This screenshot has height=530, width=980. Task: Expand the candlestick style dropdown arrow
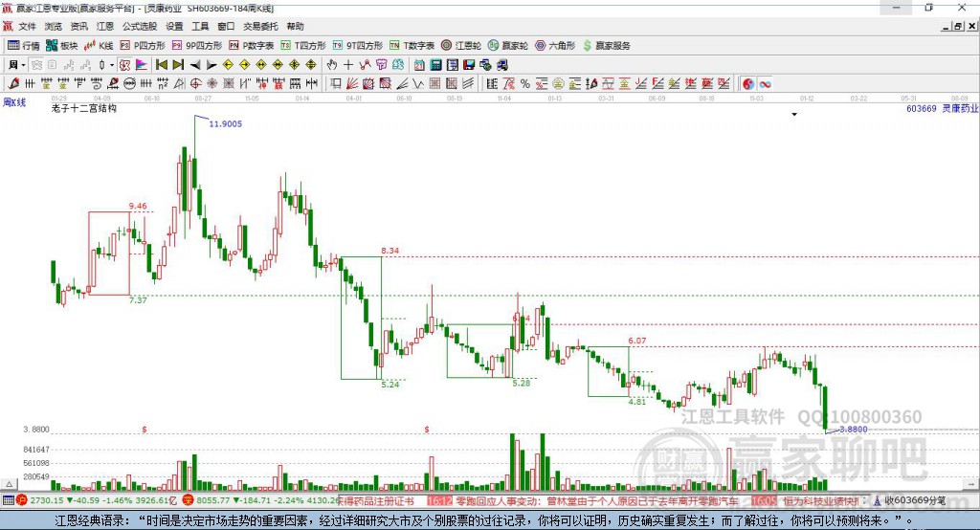tap(112, 65)
